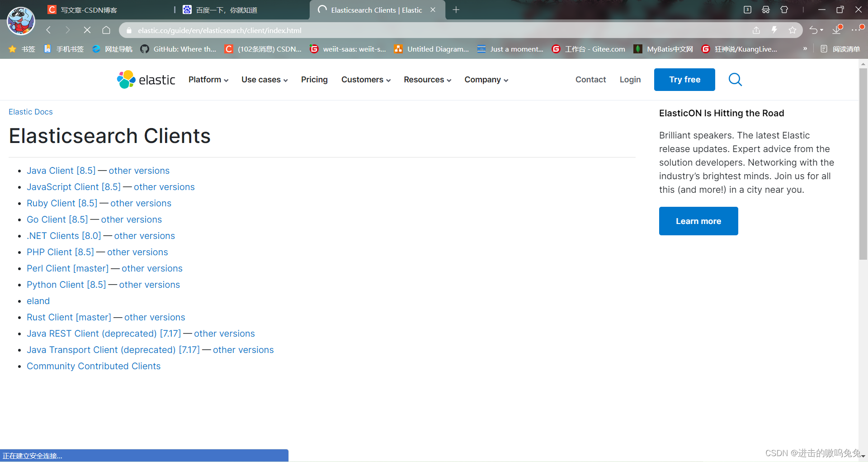
Task: Bookmark page with star icon
Action: coord(793,30)
